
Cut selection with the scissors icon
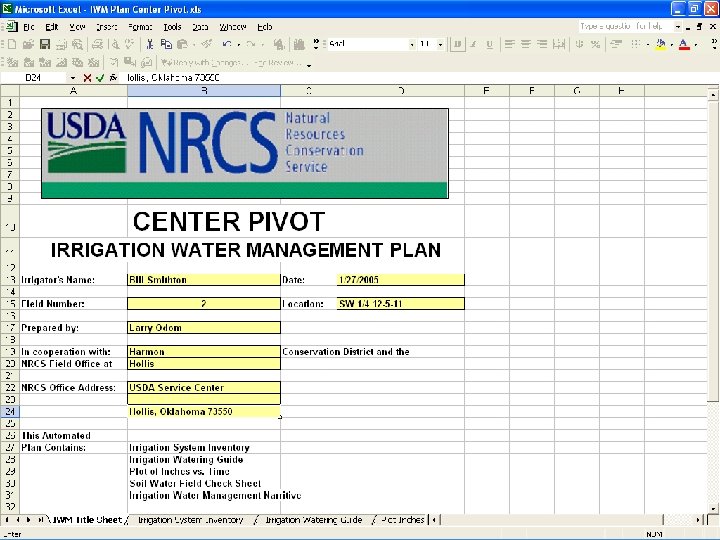(x=149, y=44)
